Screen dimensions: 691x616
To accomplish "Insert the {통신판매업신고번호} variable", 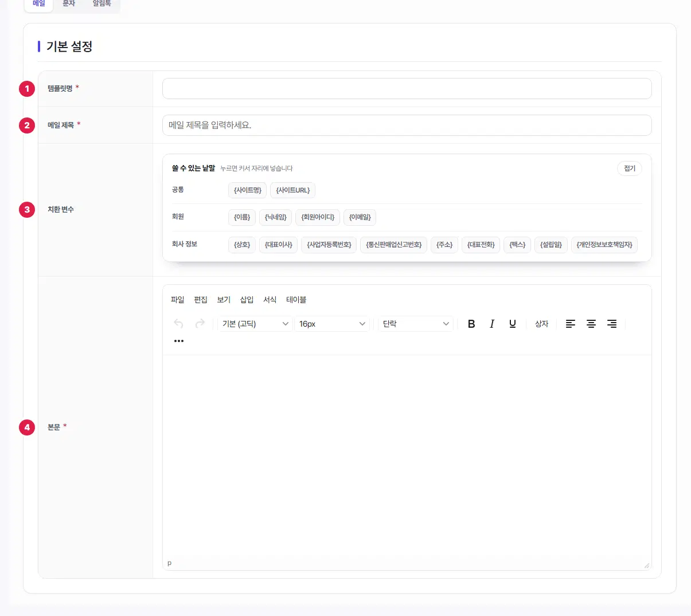I will pyautogui.click(x=394, y=245).
